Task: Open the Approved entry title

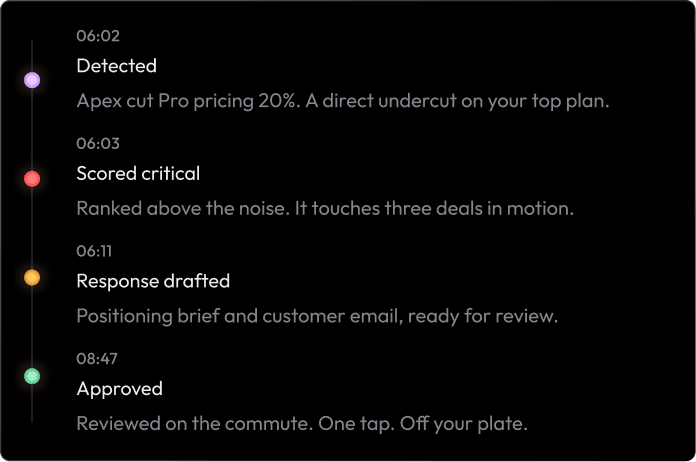Action: point(119,389)
